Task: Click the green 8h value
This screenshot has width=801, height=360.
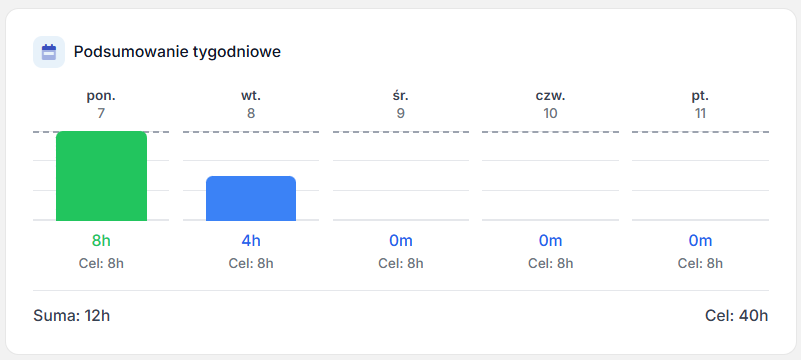Action: click(x=101, y=241)
